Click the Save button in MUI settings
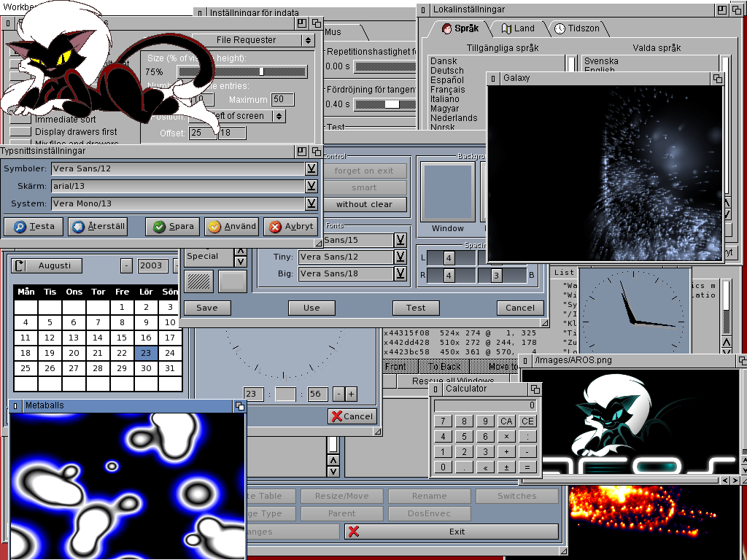Screen dimensions: 747x560 tap(207, 308)
